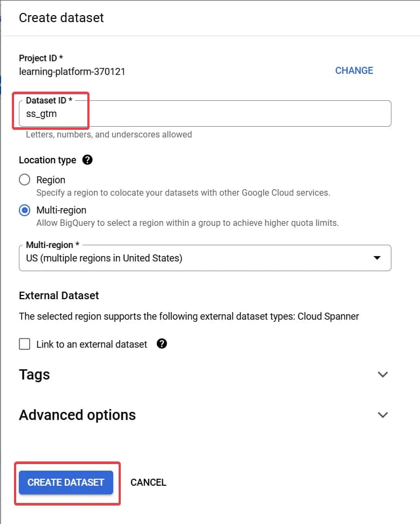
Task: Select the Region radio button
Action: 24,180
